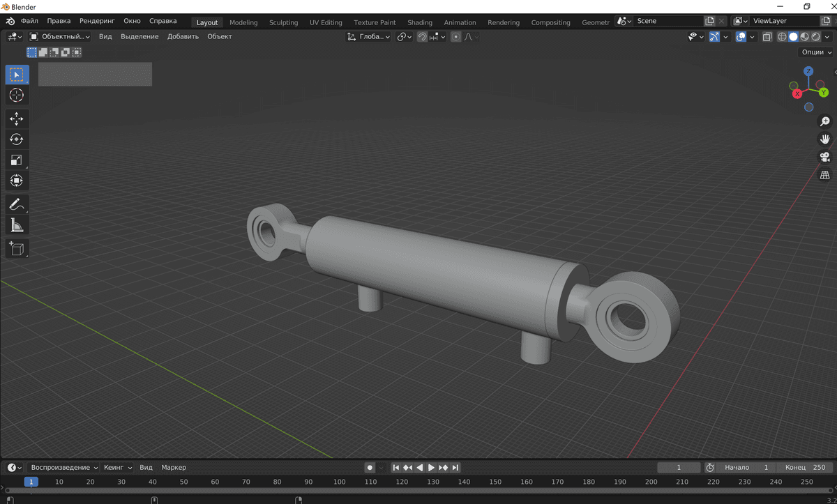Open viewport shading options dropdown
This screenshot has height=504, width=837.
click(827, 36)
